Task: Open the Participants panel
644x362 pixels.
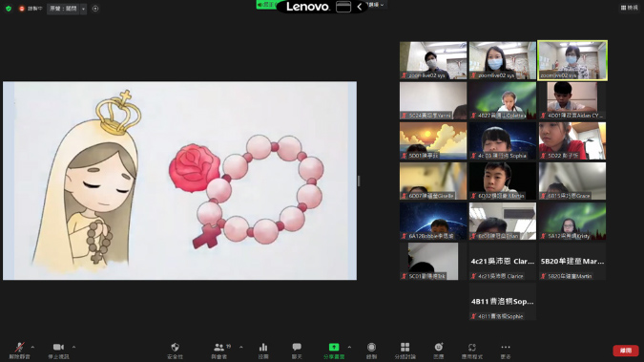Action: (x=220, y=351)
